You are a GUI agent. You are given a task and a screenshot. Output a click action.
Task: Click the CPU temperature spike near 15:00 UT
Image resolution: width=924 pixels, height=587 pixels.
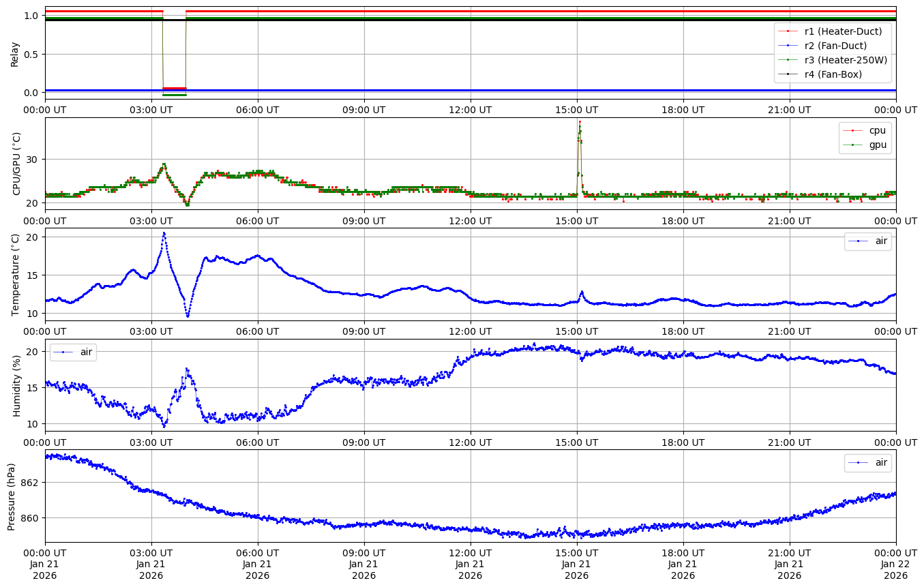[580, 123]
